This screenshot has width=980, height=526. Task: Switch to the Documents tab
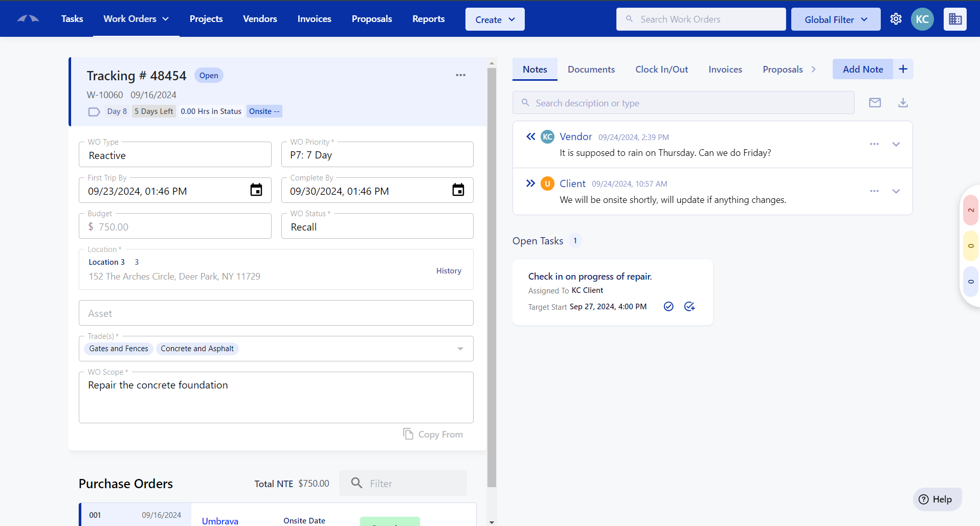point(591,70)
